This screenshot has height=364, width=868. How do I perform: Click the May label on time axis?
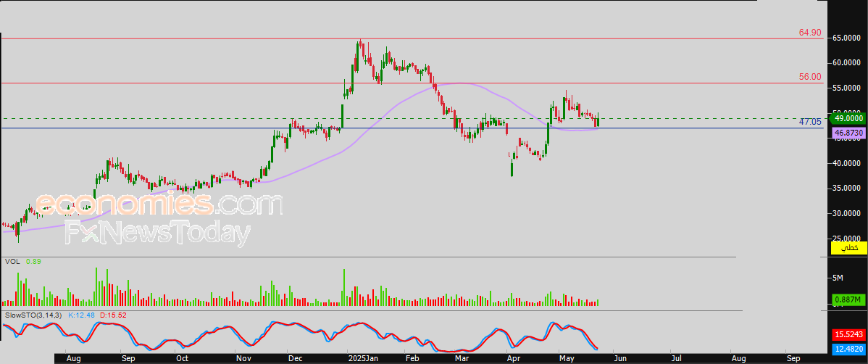[566, 358]
